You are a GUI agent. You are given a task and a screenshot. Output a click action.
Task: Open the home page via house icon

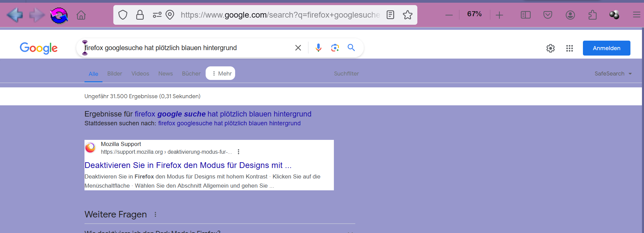81,15
